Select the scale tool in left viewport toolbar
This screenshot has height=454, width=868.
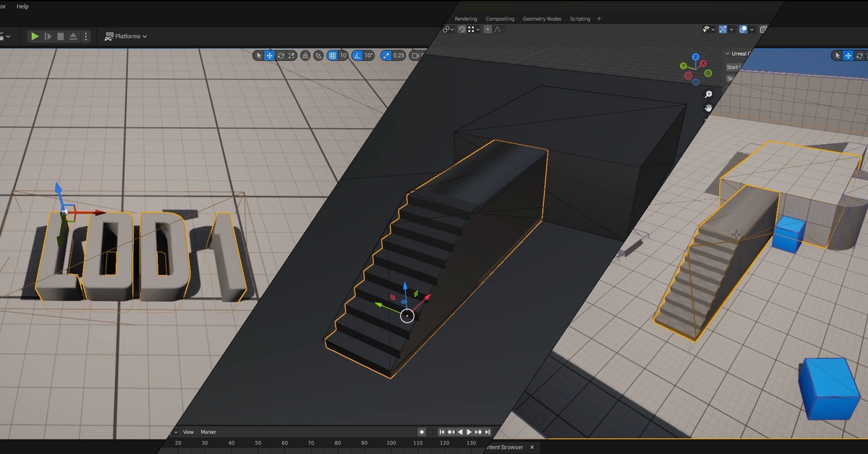tap(292, 56)
